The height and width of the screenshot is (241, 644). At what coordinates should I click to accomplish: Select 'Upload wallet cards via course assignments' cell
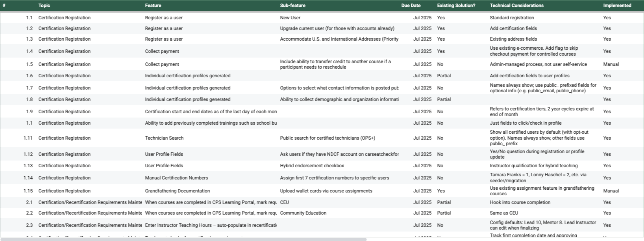(326, 191)
